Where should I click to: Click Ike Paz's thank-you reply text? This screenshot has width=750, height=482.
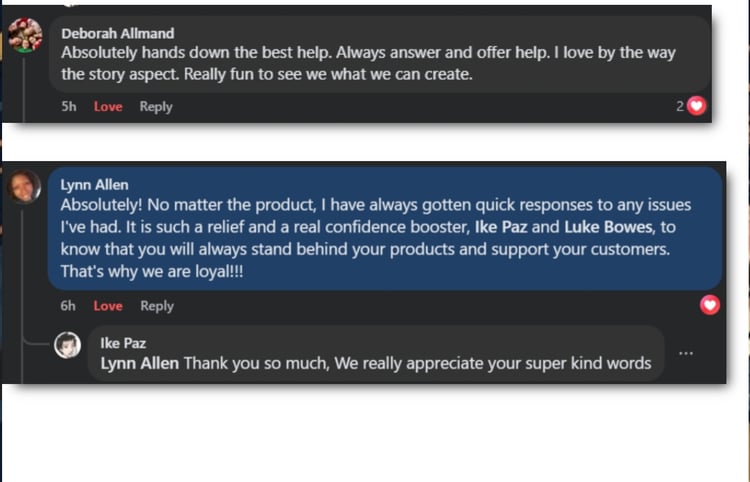click(x=417, y=363)
